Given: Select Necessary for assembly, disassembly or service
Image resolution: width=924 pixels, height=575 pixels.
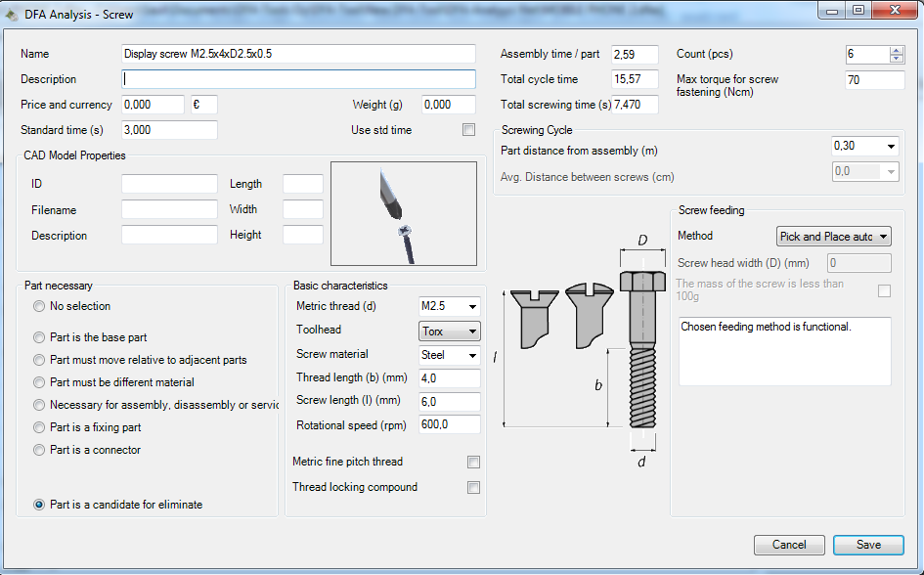Looking at the screenshot, I should 39,405.
